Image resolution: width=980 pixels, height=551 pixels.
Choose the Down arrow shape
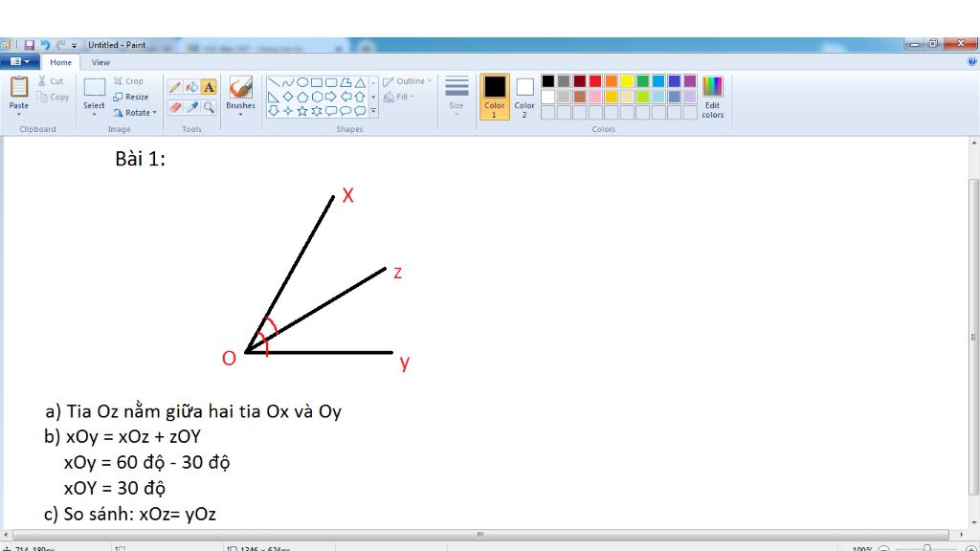pos(273,111)
